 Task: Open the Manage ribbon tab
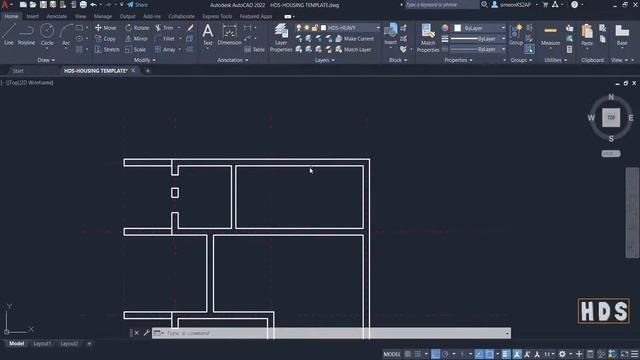(x=102, y=16)
